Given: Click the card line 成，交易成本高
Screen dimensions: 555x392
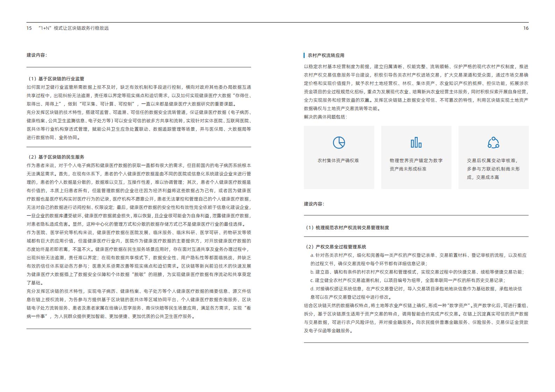Looking at the screenshot, I should [483, 177].
